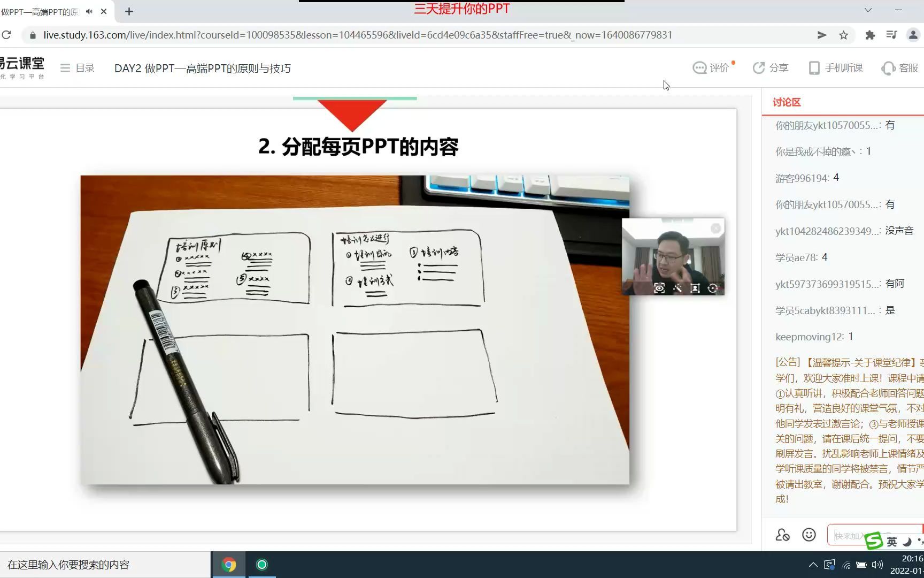Image resolution: width=924 pixels, height=578 pixels.
Task: Click the block-user icon beside chat box
Action: 783,536
